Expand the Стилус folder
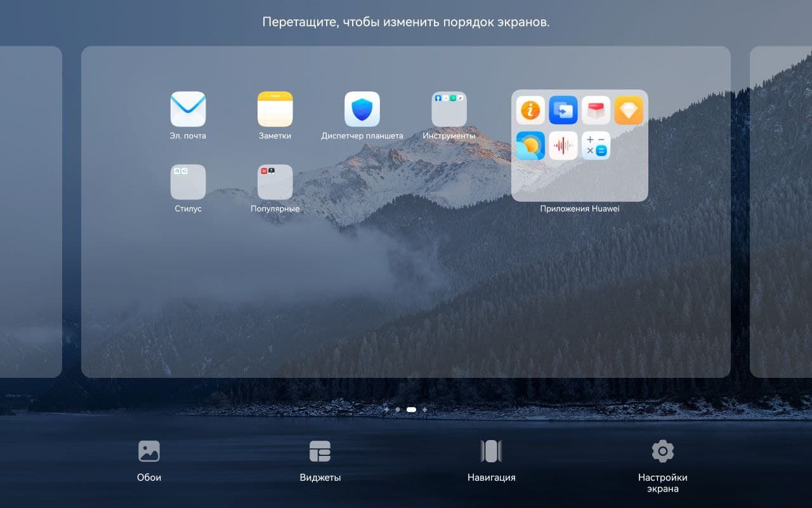This screenshot has width=812, height=508. coord(188,182)
